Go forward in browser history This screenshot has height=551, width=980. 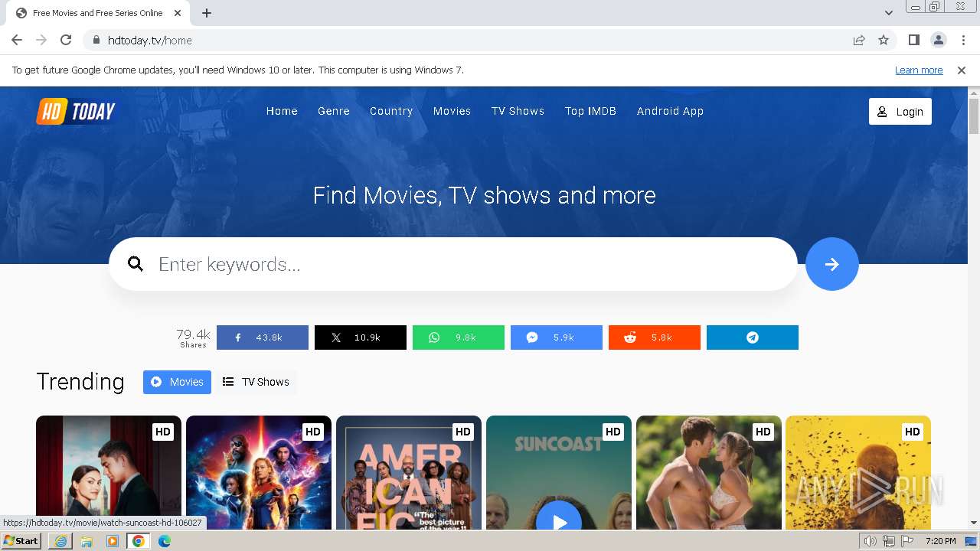pos(41,40)
